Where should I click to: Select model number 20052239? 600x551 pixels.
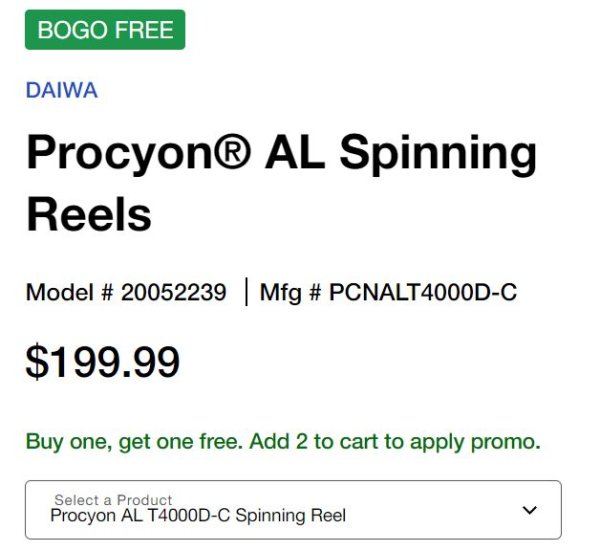pos(174,292)
